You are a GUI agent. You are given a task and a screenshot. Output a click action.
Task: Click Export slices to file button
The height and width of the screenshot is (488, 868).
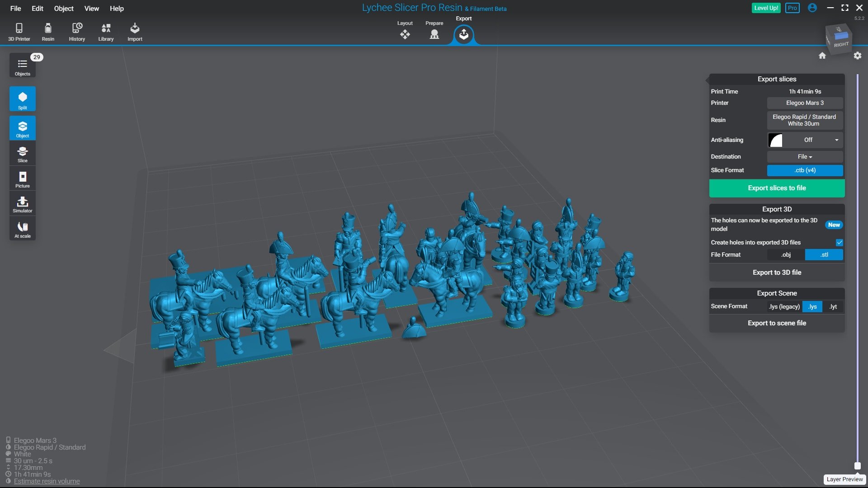tap(777, 188)
